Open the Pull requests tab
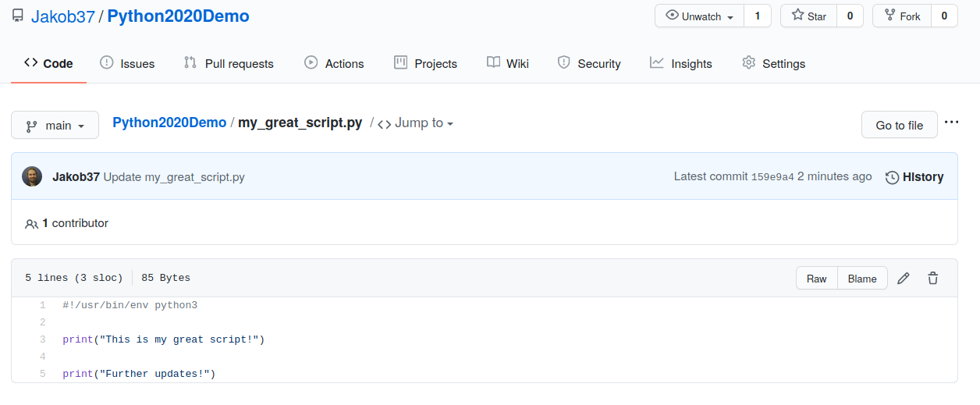 point(229,63)
